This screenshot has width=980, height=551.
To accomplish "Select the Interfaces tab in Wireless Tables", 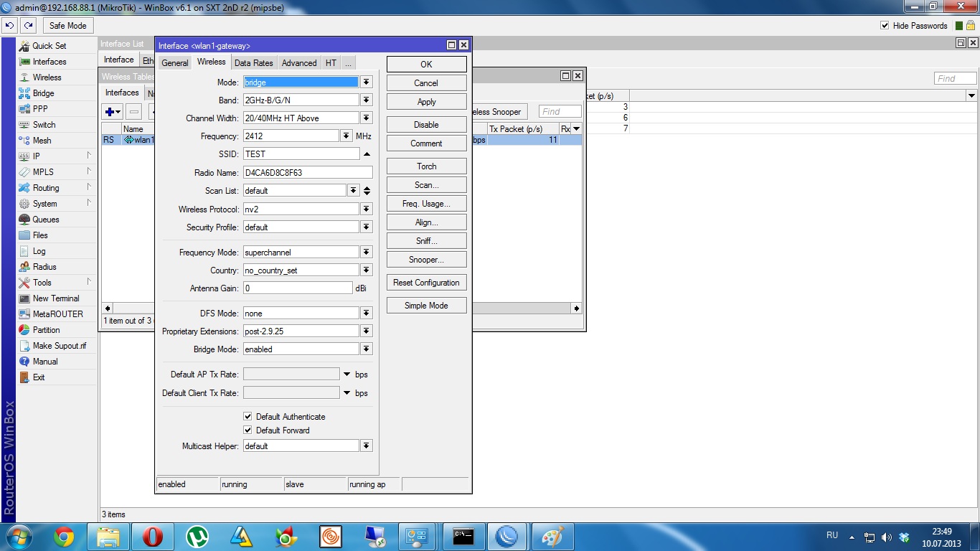I will [x=122, y=93].
